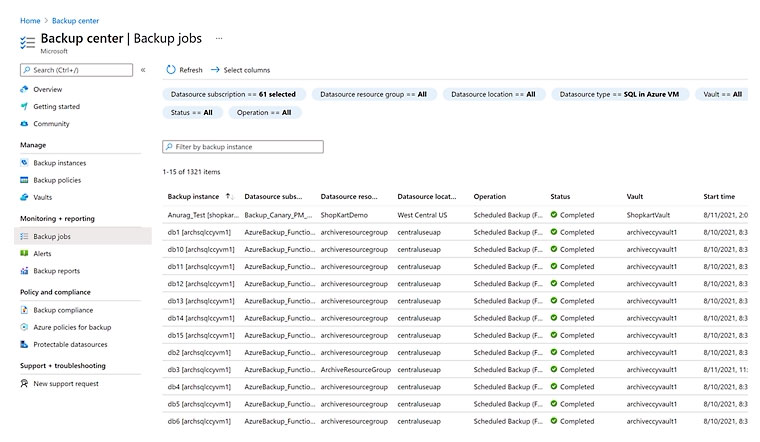
Task: Open Datasource type SQL in Azure VM filter
Action: pos(619,95)
